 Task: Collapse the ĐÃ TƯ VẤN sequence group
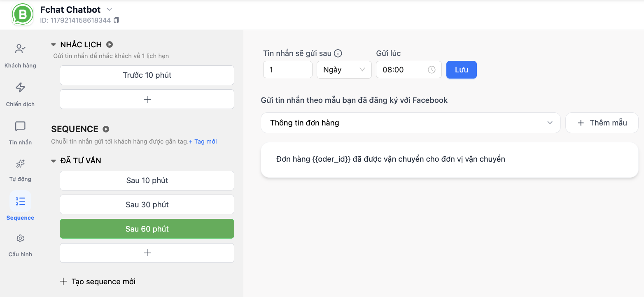point(54,161)
